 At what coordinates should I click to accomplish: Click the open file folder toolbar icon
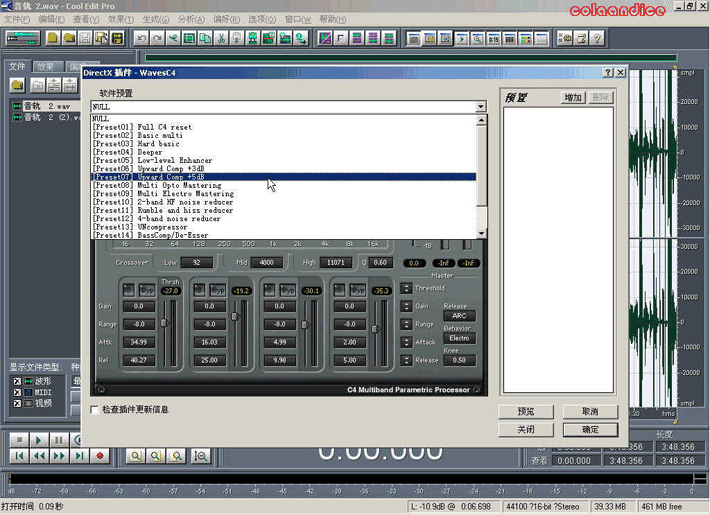(x=68, y=39)
